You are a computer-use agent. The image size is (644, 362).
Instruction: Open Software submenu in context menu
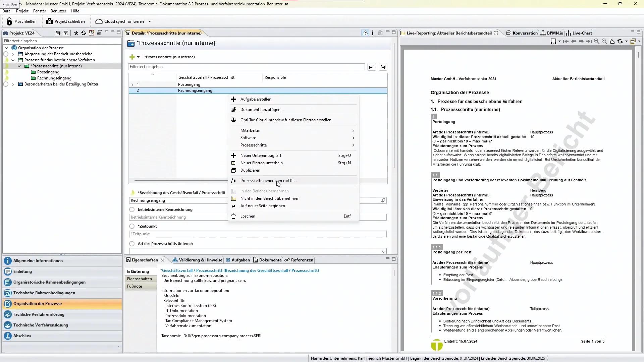coord(293,138)
